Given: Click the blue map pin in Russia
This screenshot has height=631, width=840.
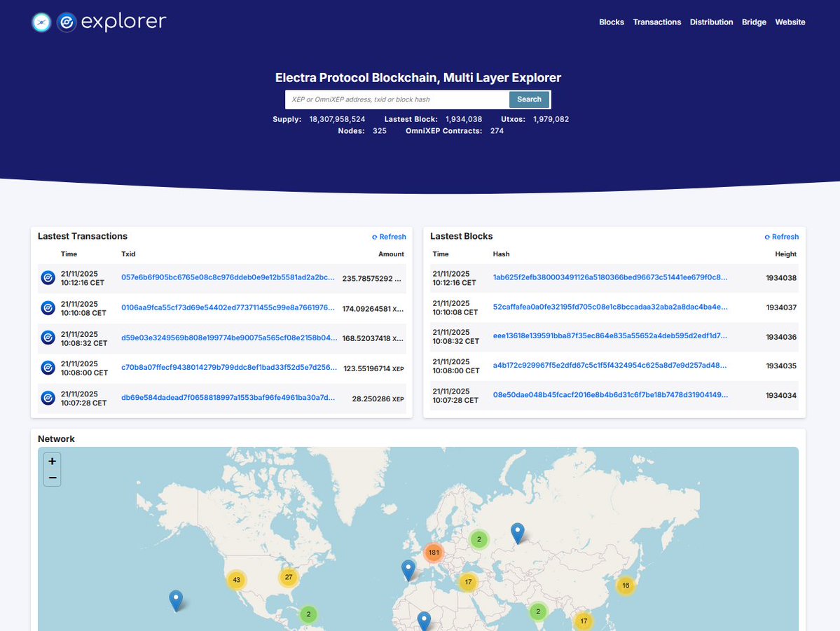Looking at the screenshot, I should pos(518,534).
